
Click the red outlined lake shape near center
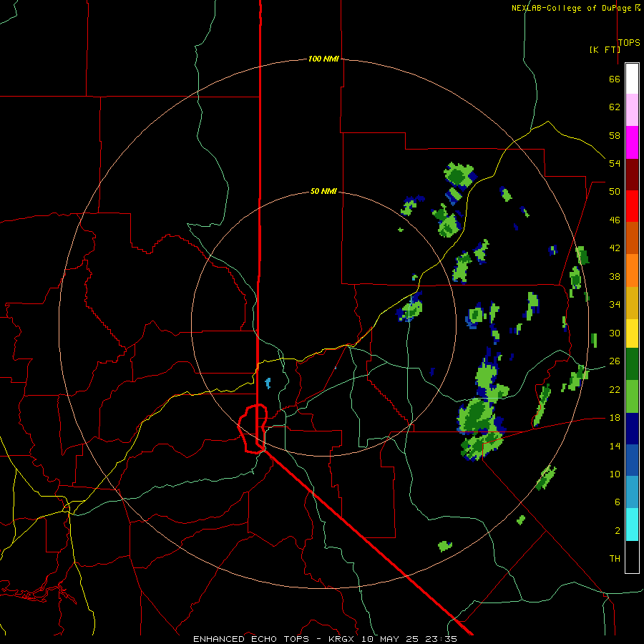coord(253,429)
